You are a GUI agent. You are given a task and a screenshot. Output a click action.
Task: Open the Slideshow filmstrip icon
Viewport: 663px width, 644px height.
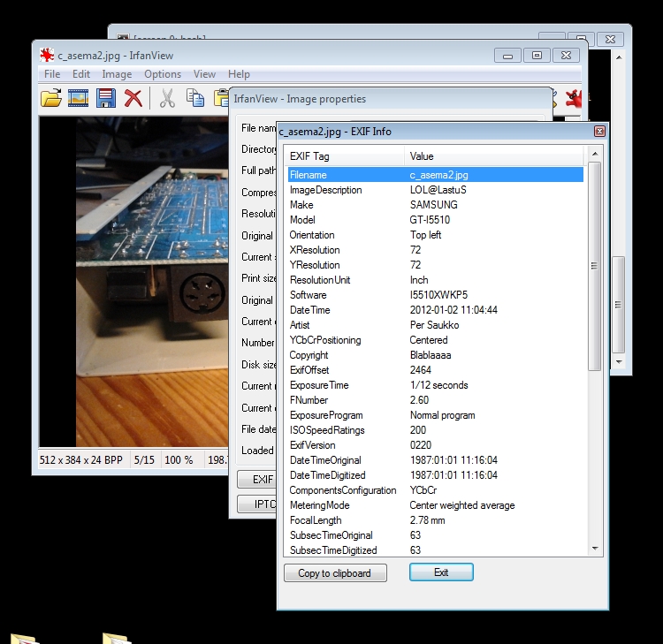coord(78,98)
